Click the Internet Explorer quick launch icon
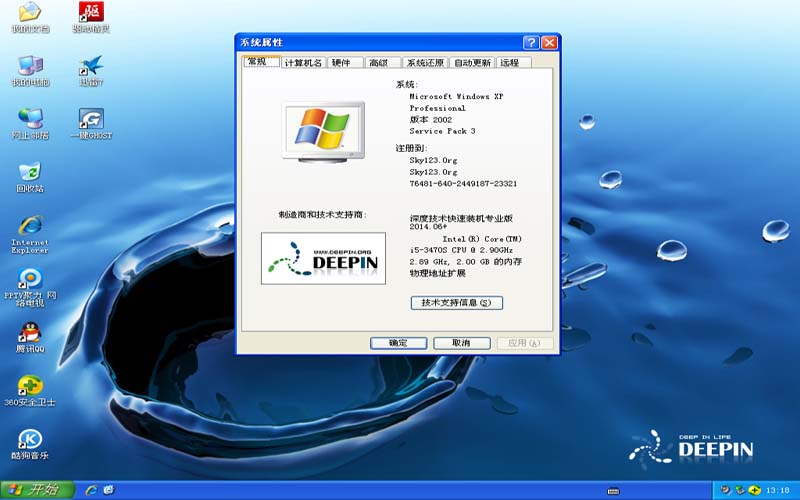The width and height of the screenshot is (800, 500). [x=92, y=490]
